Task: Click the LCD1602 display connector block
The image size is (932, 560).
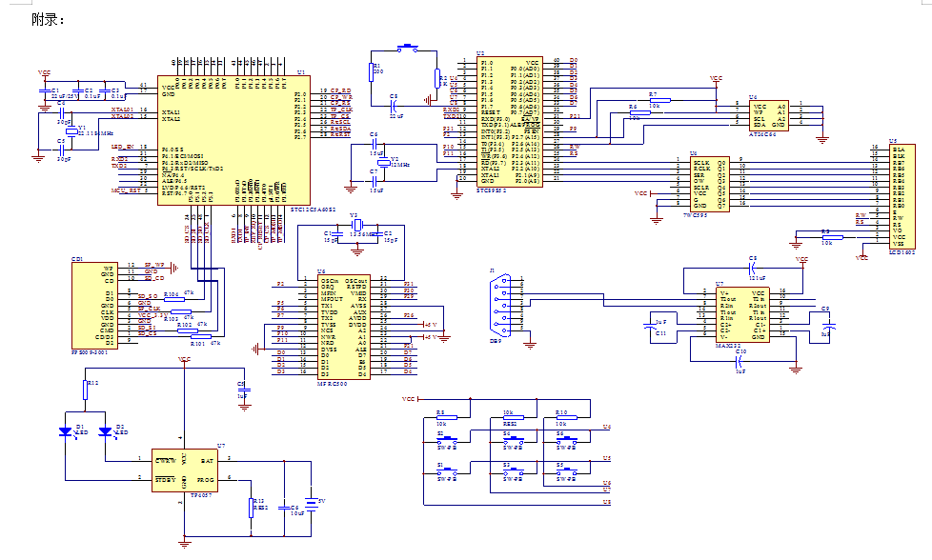Action: pyautogui.click(x=902, y=196)
